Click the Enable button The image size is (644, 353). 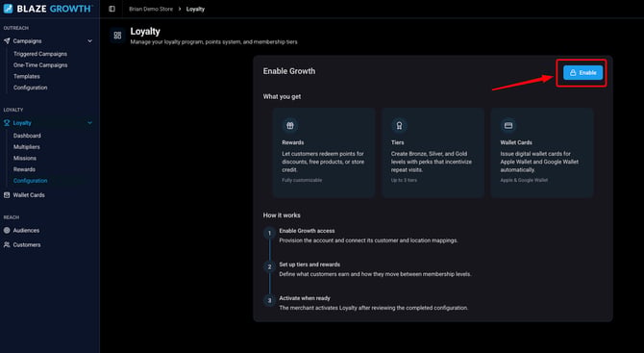tap(582, 73)
